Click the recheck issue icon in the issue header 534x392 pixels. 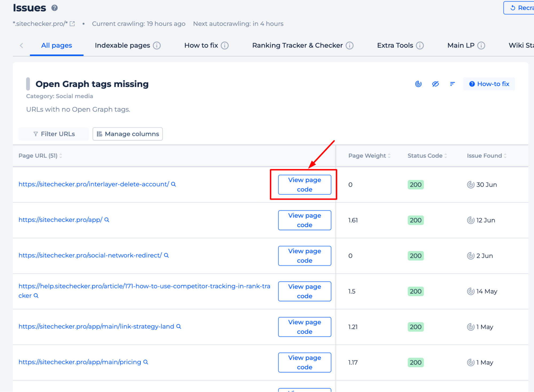(418, 84)
